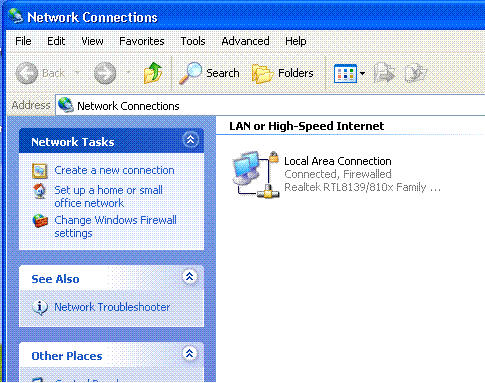Click Change Windows Firewall settings link
The width and height of the screenshot is (485, 383).
[115, 227]
